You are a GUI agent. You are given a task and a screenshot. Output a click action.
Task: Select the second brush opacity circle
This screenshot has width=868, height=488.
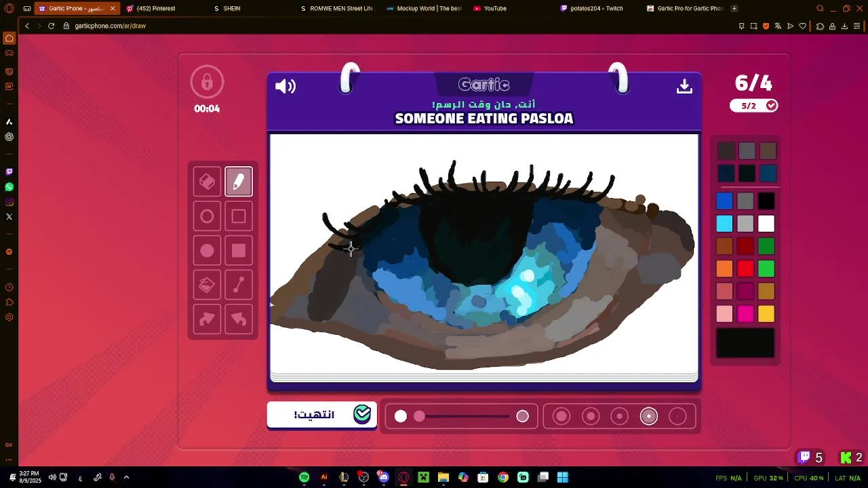point(591,416)
